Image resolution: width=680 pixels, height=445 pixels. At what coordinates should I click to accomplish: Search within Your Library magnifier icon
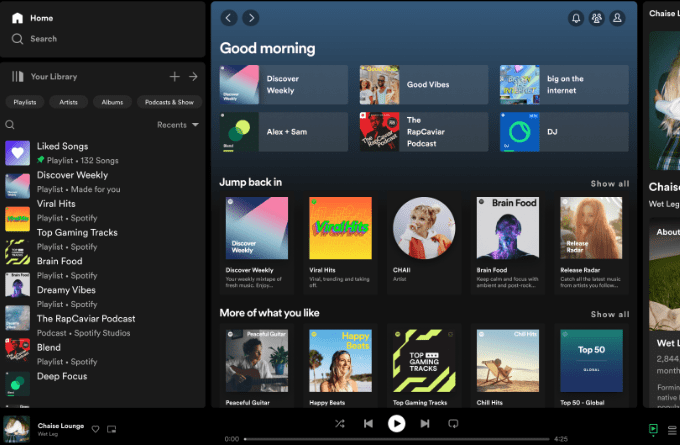click(10, 125)
